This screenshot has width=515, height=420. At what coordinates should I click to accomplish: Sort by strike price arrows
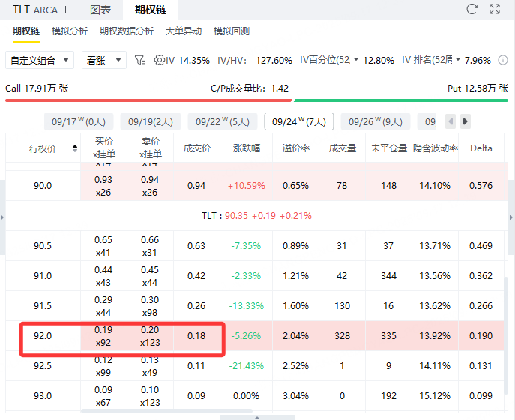[x=75, y=148]
